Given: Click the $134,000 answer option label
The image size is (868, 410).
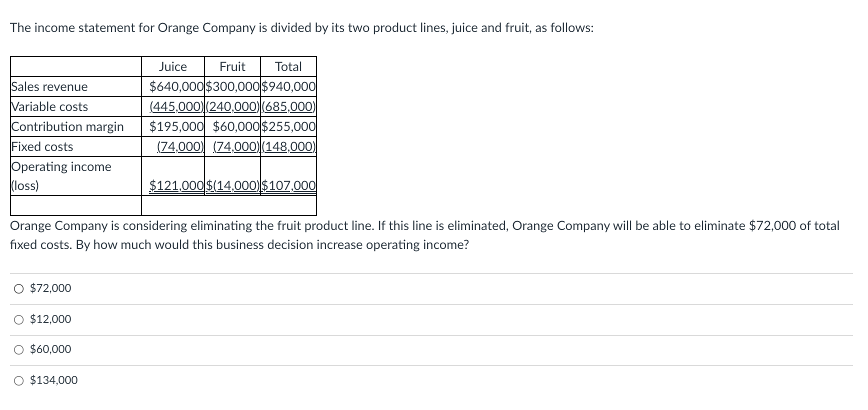Looking at the screenshot, I should [53, 380].
